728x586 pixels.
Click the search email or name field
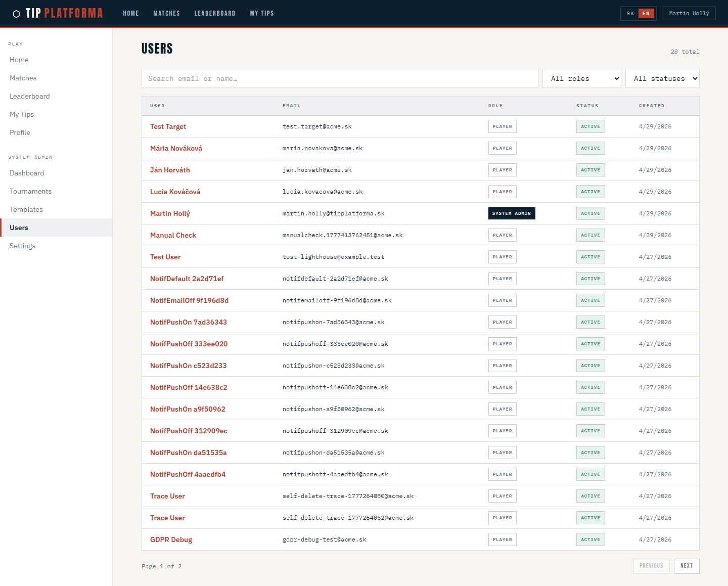pyautogui.click(x=340, y=78)
